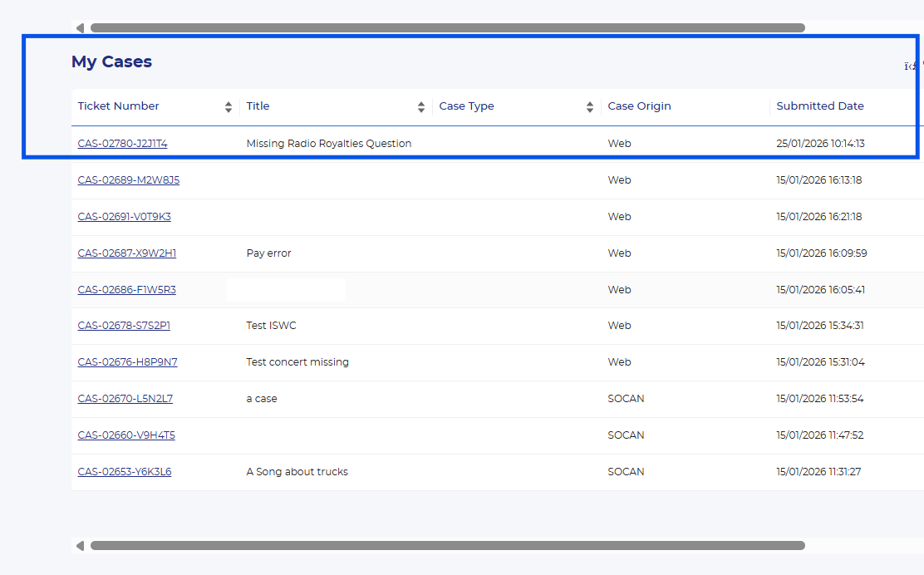924x575 pixels.
Task: Open Test ISWC ticket CAS-02678-S7S2P1
Action: (124, 326)
